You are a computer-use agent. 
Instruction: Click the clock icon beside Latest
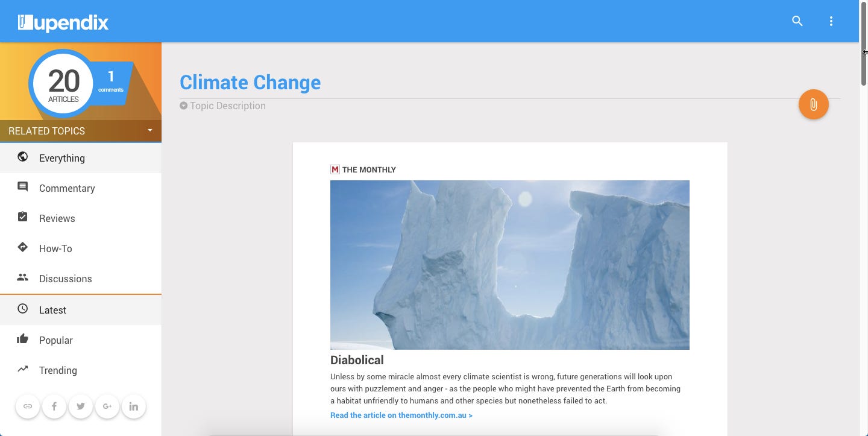(x=23, y=309)
